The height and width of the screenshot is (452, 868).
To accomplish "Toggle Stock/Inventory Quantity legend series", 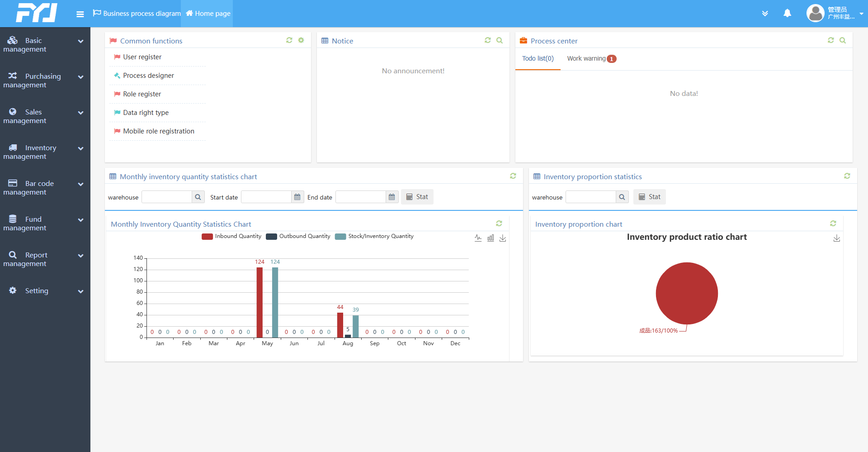I will tap(374, 236).
